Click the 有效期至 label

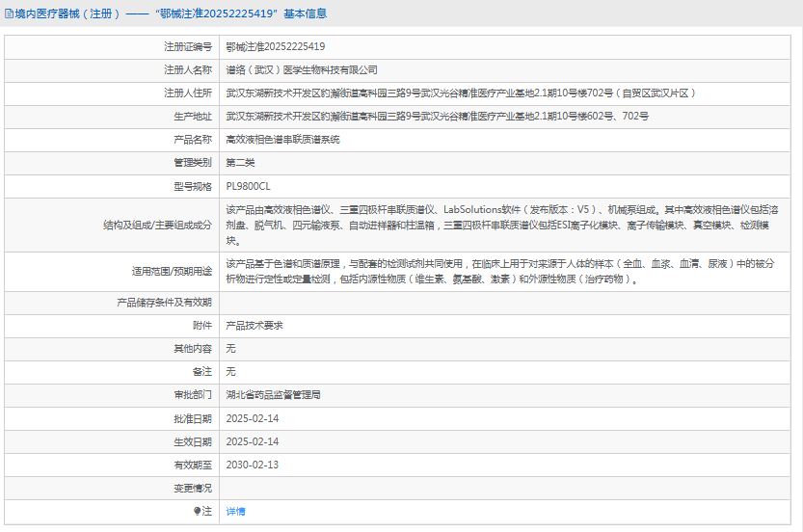[x=193, y=465]
